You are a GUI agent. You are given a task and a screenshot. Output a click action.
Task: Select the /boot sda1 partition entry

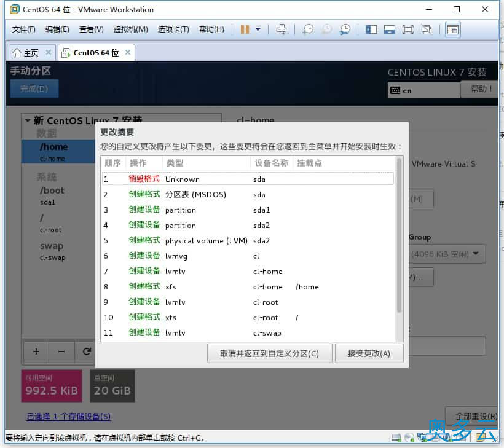click(58, 195)
